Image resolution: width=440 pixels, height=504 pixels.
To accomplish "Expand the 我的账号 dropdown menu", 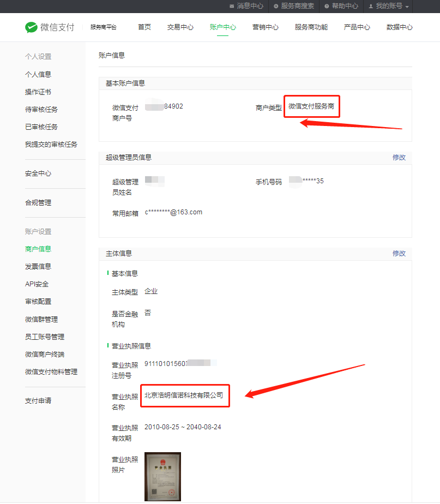I will [x=389, y=6].
